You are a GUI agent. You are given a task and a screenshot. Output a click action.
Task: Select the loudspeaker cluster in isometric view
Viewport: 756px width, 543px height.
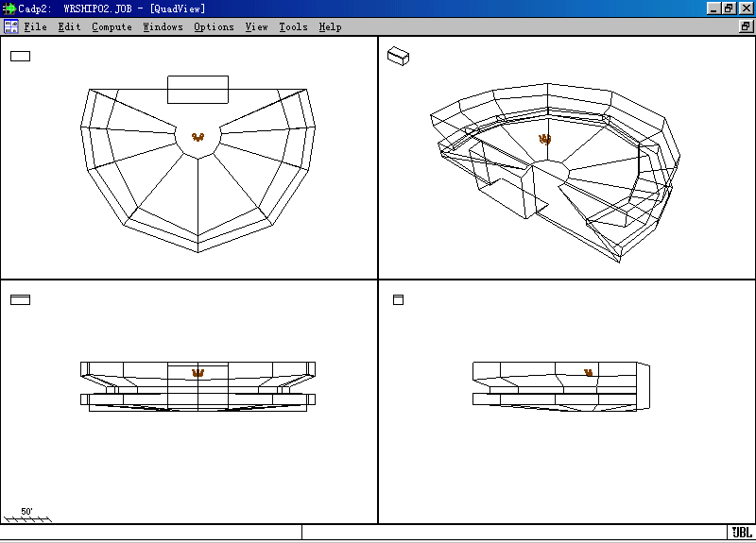(x=545, y=139)
